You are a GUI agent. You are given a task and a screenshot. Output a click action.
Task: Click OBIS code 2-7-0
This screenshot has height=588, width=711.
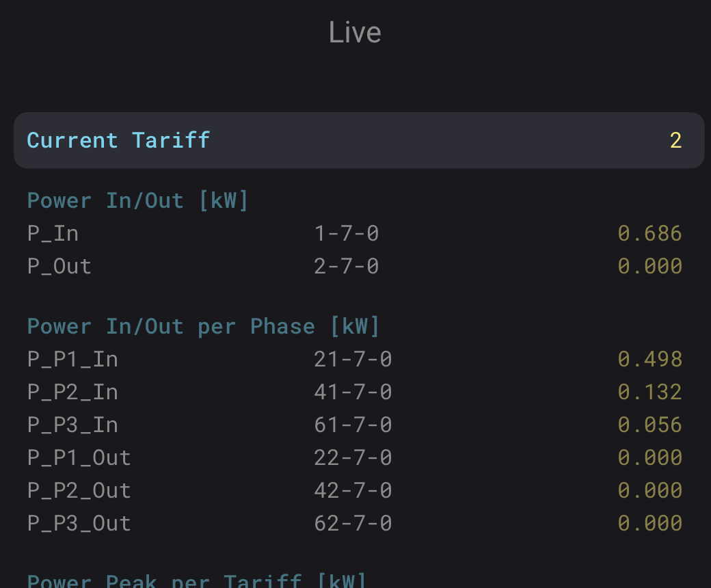click(x=347, y=266)
